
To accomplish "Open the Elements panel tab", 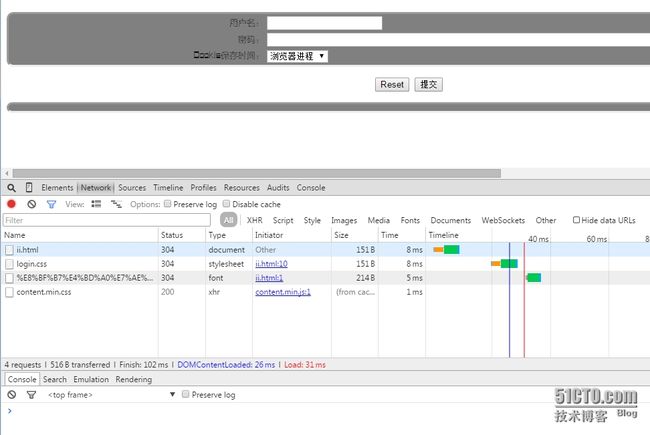I will pyautogui.click(x=57, y=188).
